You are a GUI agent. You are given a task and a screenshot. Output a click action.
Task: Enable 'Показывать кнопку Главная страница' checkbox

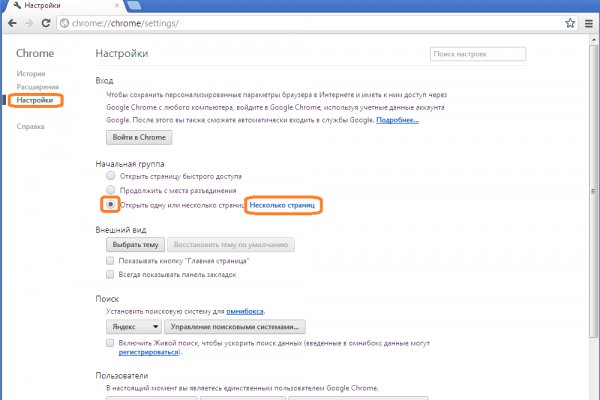(x=111, y=260)
